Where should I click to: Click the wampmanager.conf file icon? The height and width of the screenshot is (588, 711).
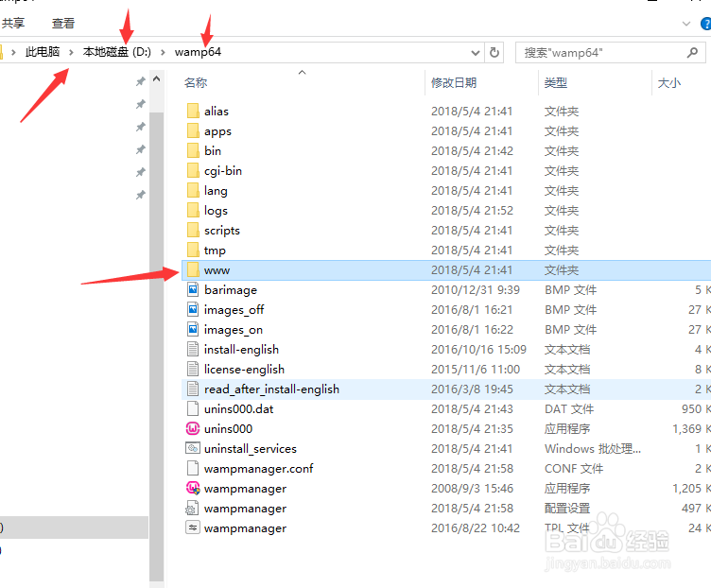193,468
